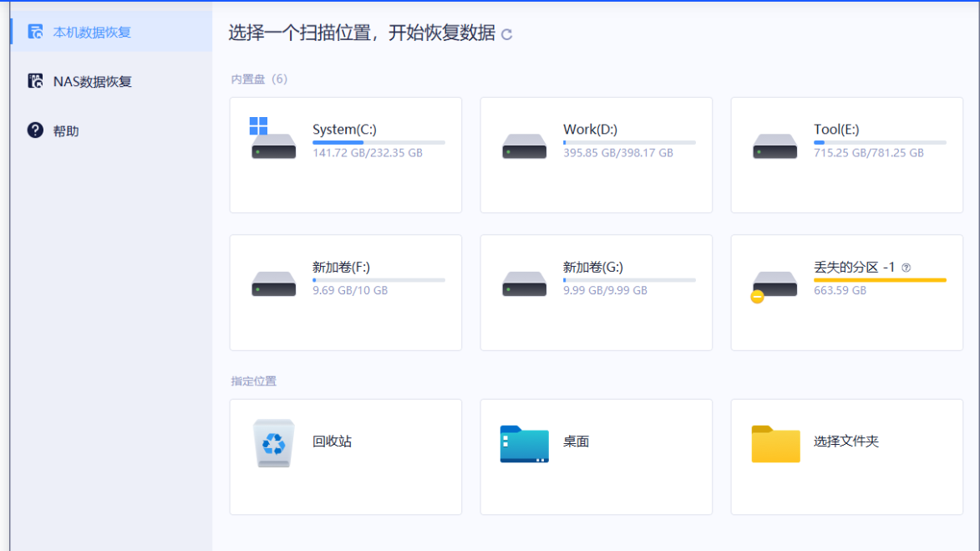The height and width of the screenshot is (551, 980).
Task: Click the yellow 选择文件夹 folder icon
Action: tap(775, 444)
